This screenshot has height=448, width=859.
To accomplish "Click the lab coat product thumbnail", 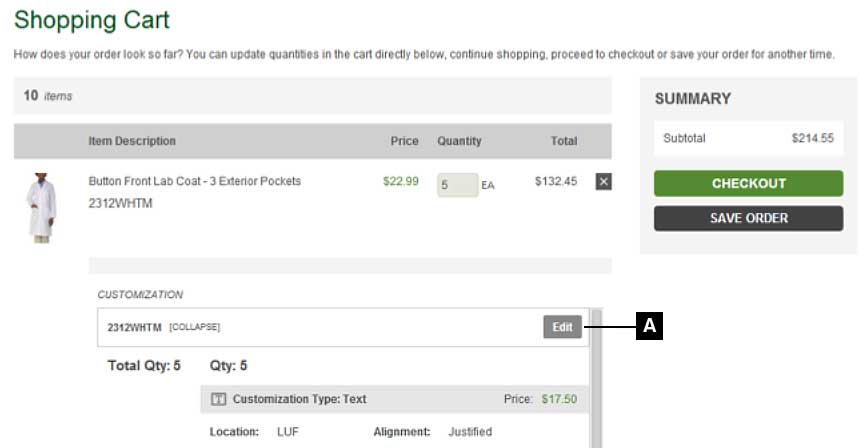I will (41, 208).
